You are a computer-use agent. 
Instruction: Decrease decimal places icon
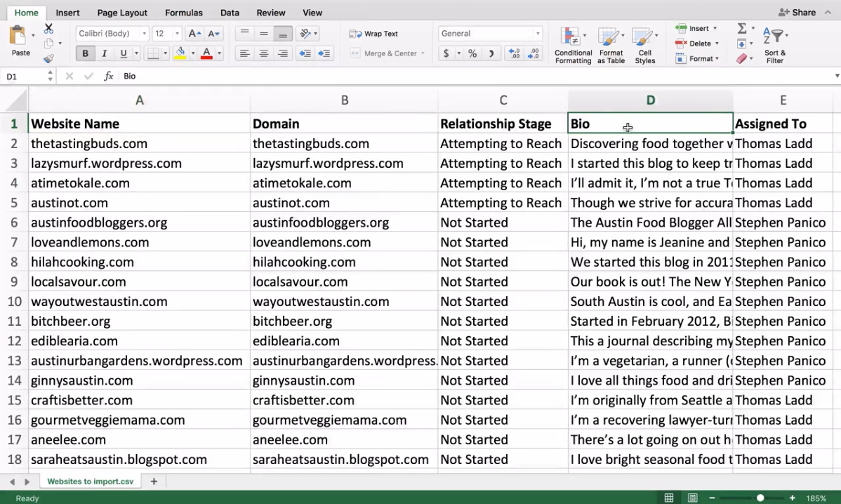coord(533,53)
